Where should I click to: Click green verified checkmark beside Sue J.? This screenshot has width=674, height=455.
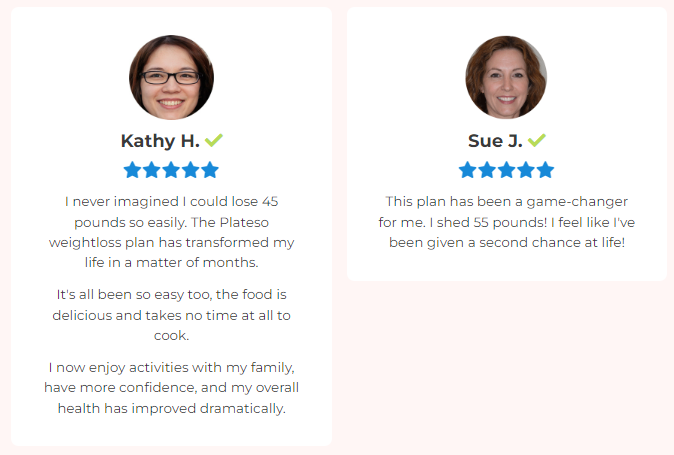coord(537,140)
